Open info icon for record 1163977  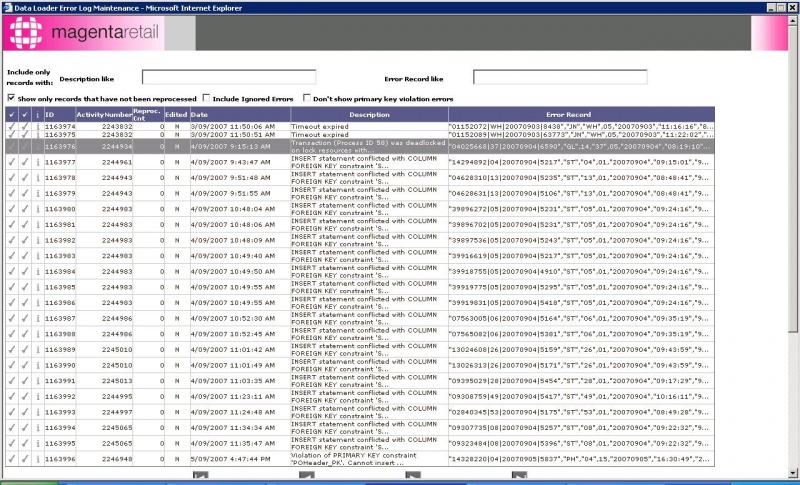(x=38, y=162)
